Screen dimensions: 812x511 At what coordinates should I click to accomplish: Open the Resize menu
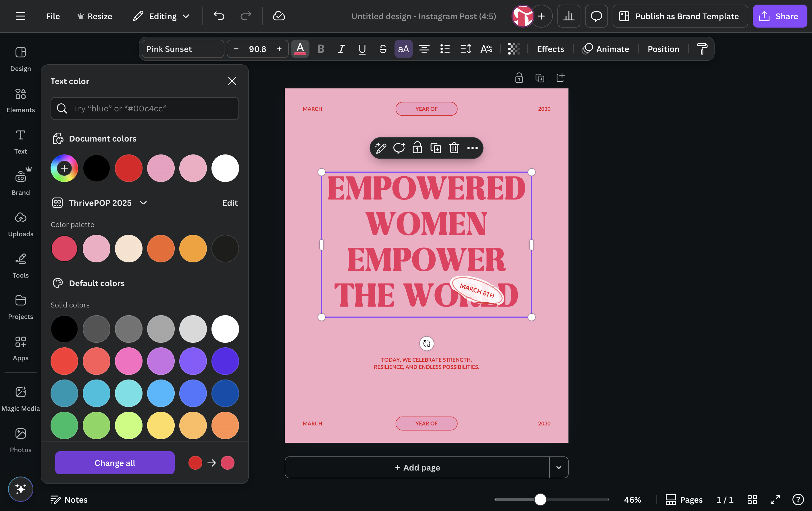click(95, 16)
